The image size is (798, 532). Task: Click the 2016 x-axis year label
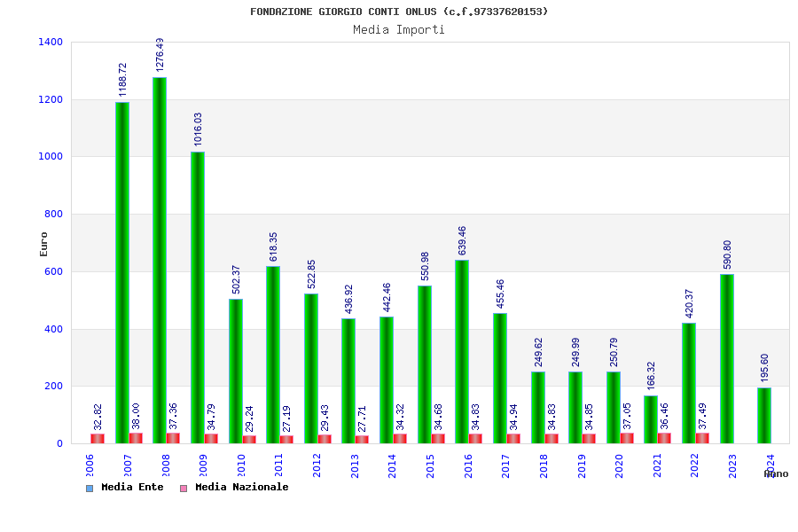coord(467,465)
